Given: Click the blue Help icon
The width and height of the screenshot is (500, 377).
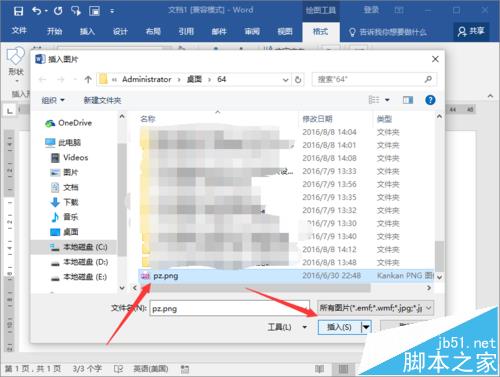Looking at the screenshot, I should [x=430, y=100].
